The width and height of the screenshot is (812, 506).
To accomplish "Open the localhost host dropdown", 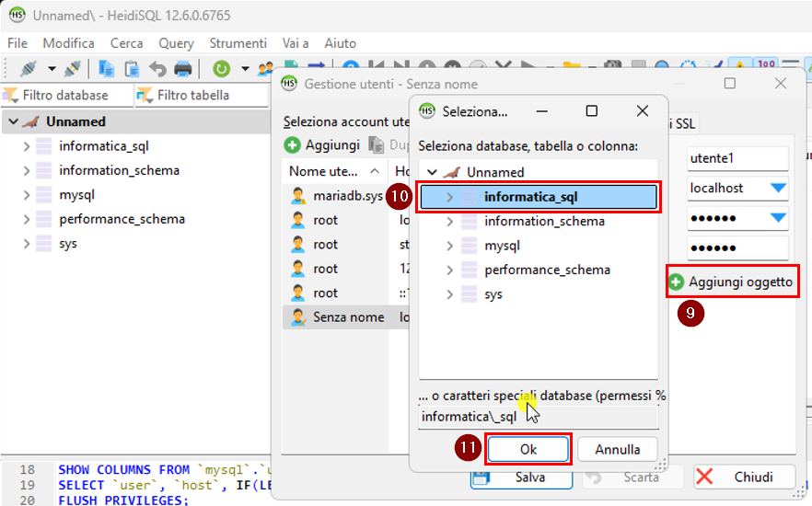I will [778, 188].
